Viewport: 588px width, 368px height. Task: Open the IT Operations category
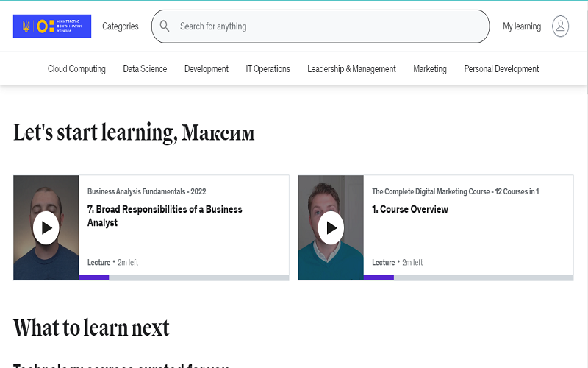pyautogui.click(x=268, y=69)
